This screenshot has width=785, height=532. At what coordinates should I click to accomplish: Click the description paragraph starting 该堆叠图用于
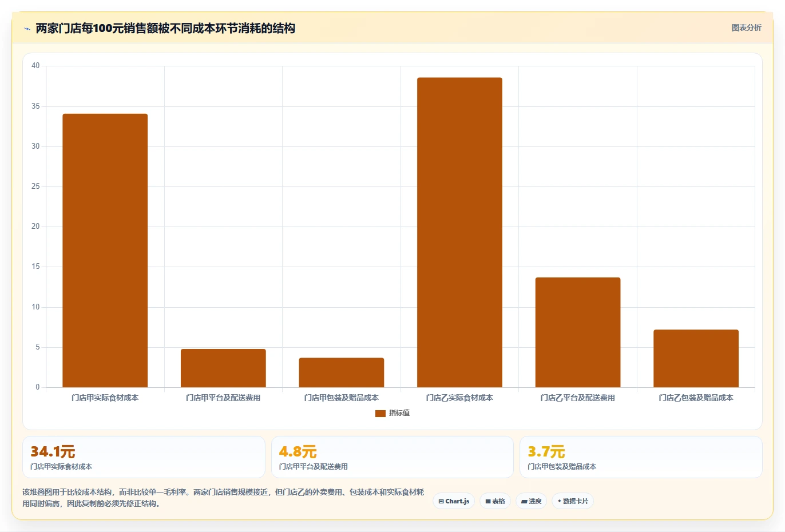pyautogui.click(x=223, y=498)
